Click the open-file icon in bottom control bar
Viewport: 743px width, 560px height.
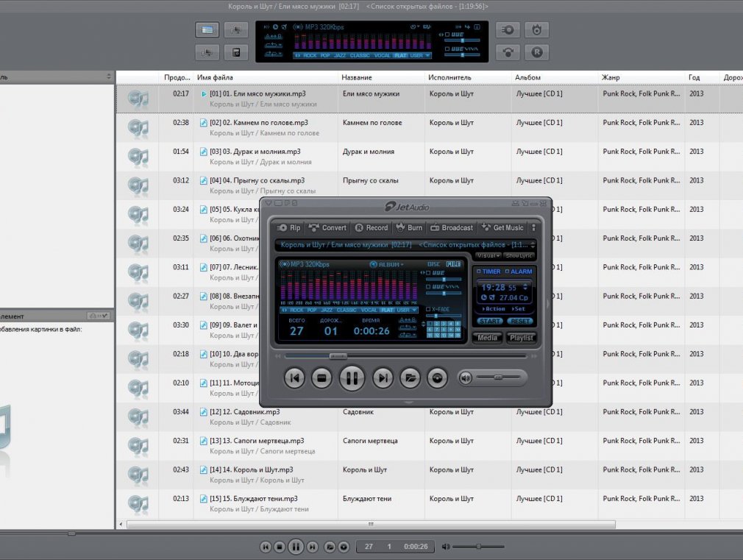(330, 547)
